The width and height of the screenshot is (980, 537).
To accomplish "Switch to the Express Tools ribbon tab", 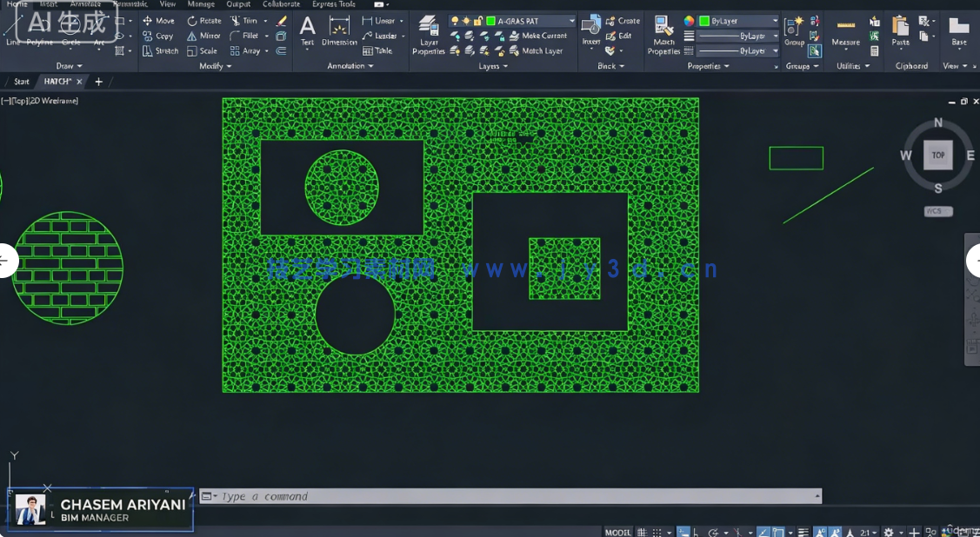I will pyautogui.click(x=333, y=4).
